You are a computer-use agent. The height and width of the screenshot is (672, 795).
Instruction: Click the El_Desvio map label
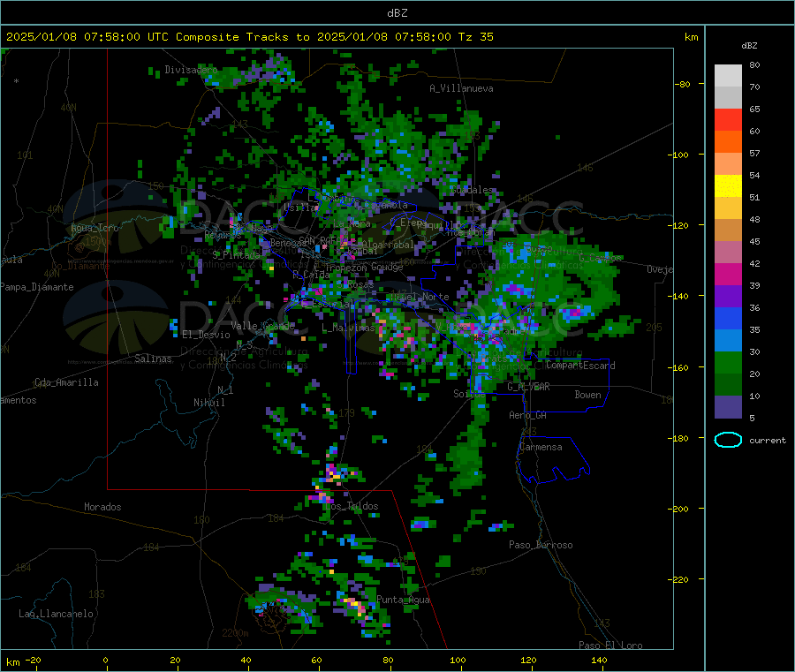[x=206, y=335]
